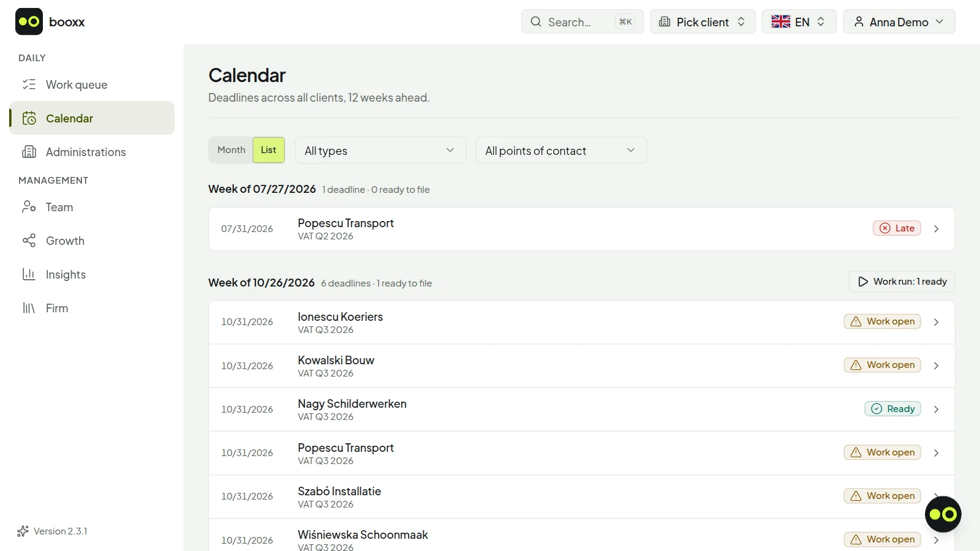
Task: Click Work open badge for Szabó Installatie
Action: (882, 496)
